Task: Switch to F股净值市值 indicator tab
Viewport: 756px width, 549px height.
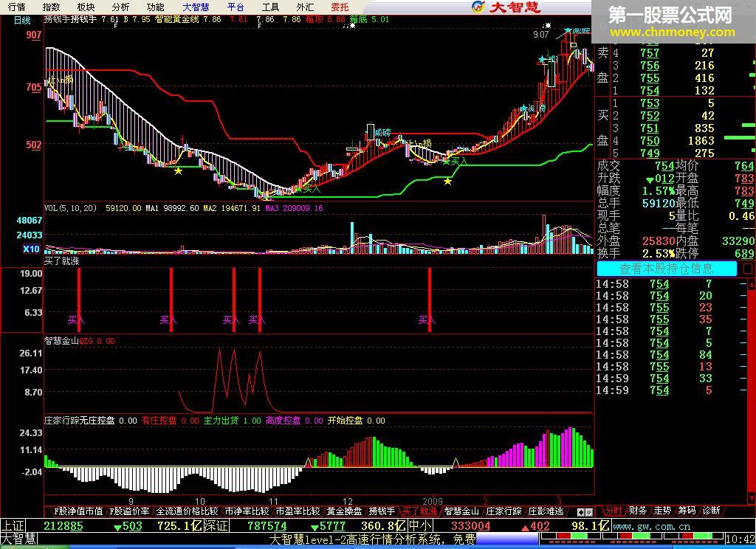Action: 78,511
